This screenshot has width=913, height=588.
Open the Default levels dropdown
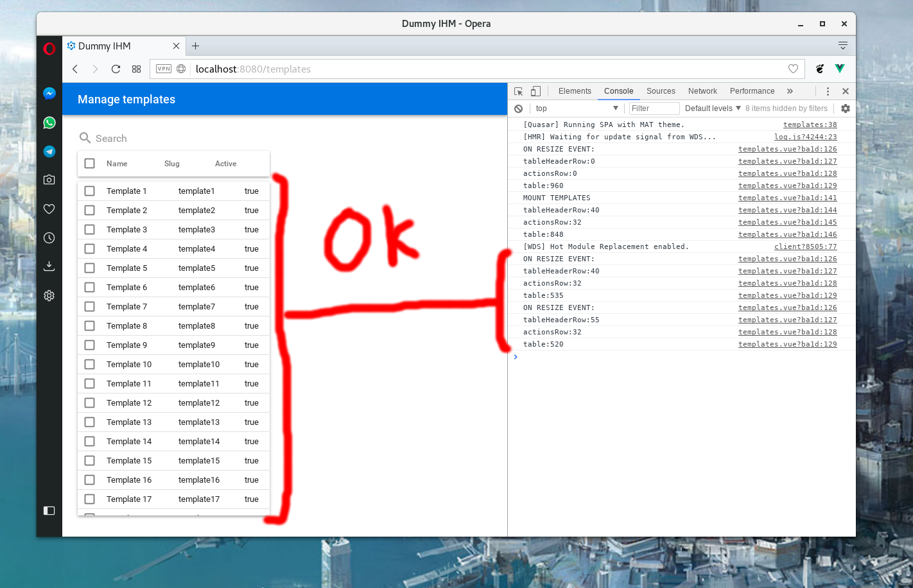point(713,108)
